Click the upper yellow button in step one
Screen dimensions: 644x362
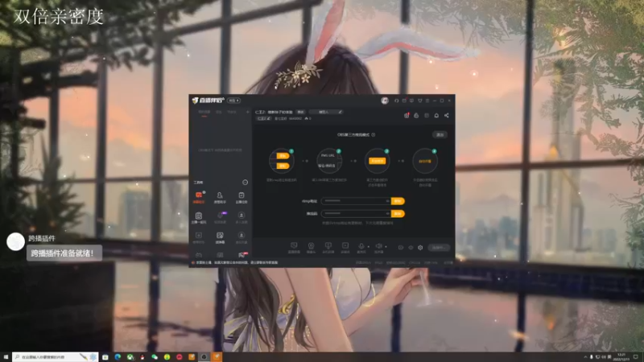(283, 155)
